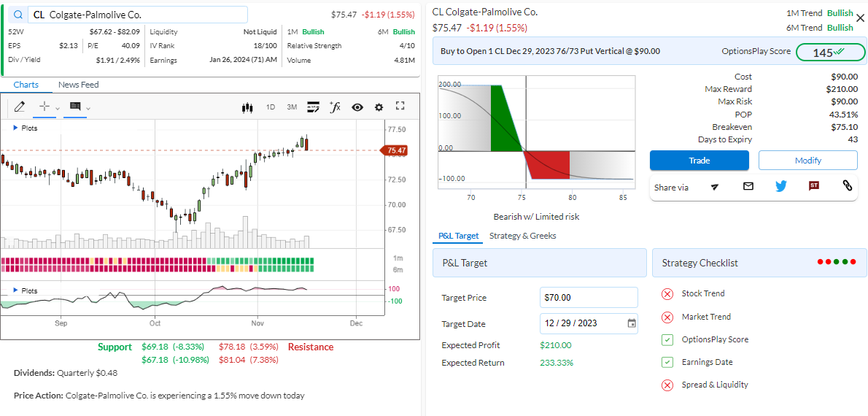Select the pencil drawing tool
This screenshot has height=416, width=868.
(20, 107)
